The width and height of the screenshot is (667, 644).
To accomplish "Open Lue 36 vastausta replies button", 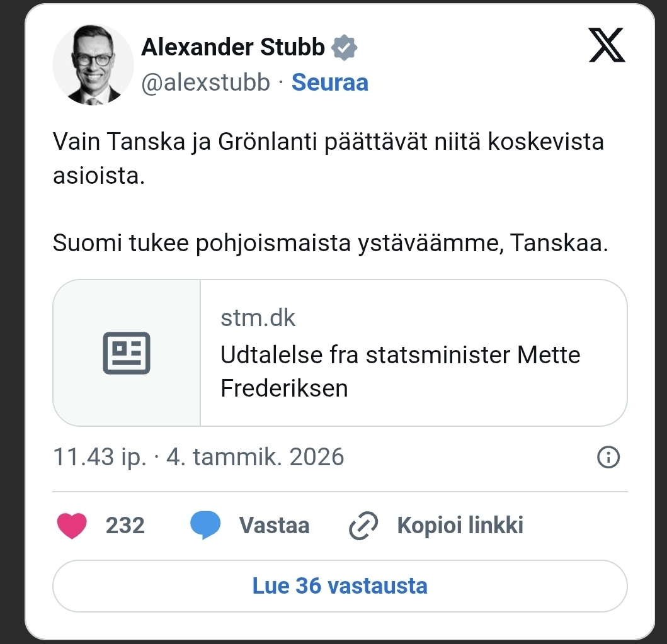I will pos(339,586).
